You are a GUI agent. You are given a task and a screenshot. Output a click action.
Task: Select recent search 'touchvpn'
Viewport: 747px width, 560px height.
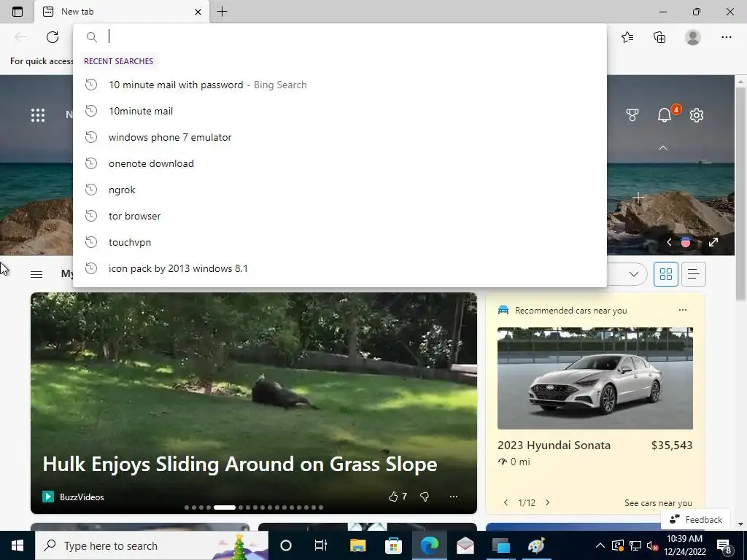tap(340, 242)
